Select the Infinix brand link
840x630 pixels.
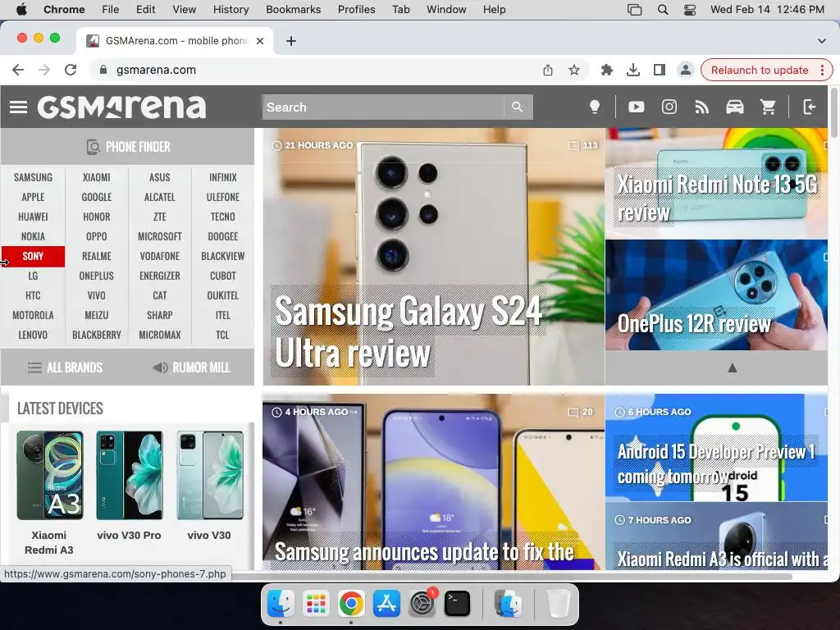[x=223, y=177]
